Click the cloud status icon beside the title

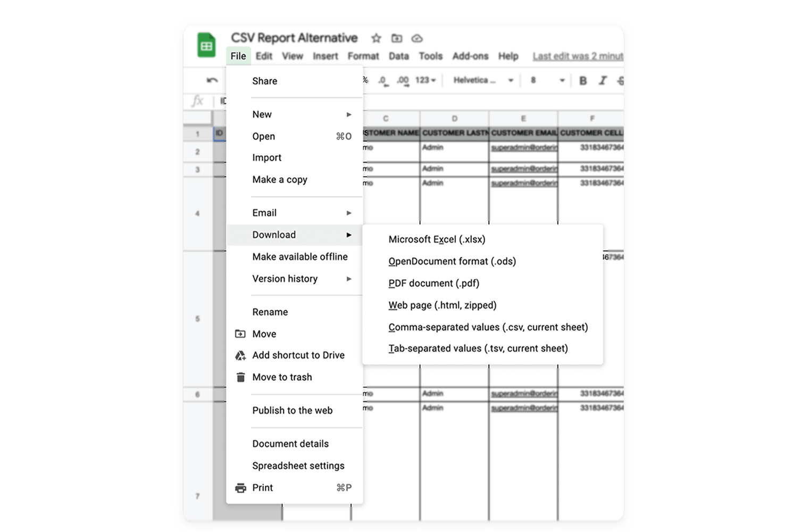coord(417,38)
